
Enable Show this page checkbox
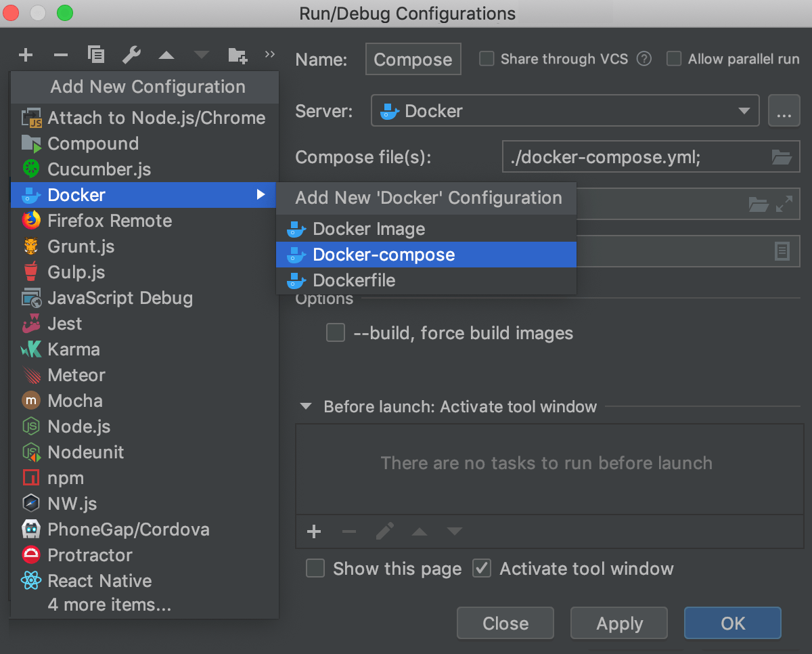(x=315, y=569)
